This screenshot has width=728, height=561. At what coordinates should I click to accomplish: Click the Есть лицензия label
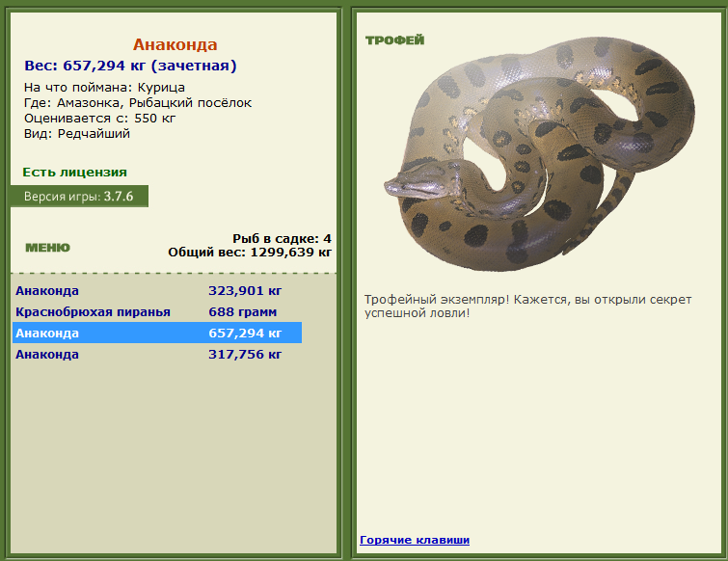point(75,173)
